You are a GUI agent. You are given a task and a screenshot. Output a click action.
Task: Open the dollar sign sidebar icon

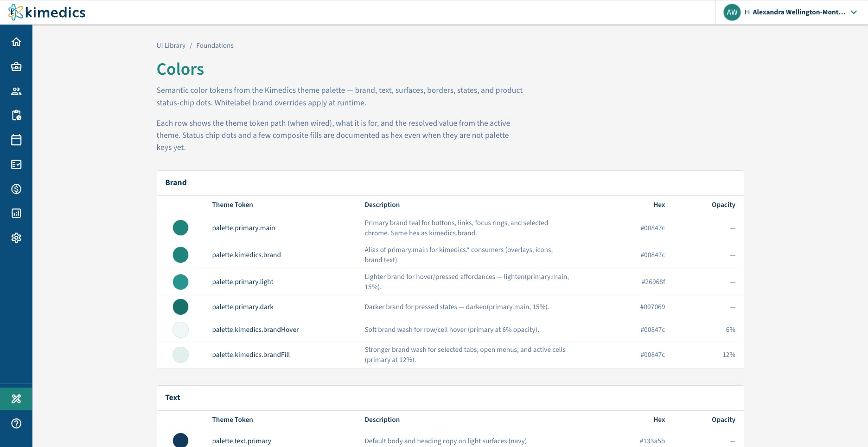16,189
